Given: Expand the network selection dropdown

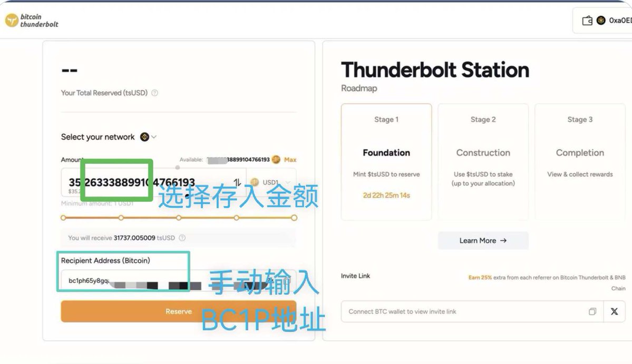Looking at the screenshot, I should click(x=148, y=137).
